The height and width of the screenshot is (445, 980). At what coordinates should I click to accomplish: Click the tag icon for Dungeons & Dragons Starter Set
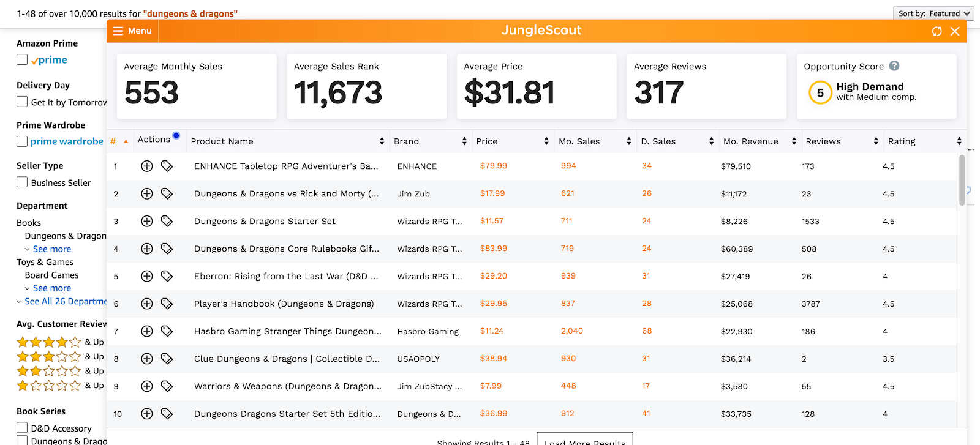pyautogui.click(x=167, y=221)
